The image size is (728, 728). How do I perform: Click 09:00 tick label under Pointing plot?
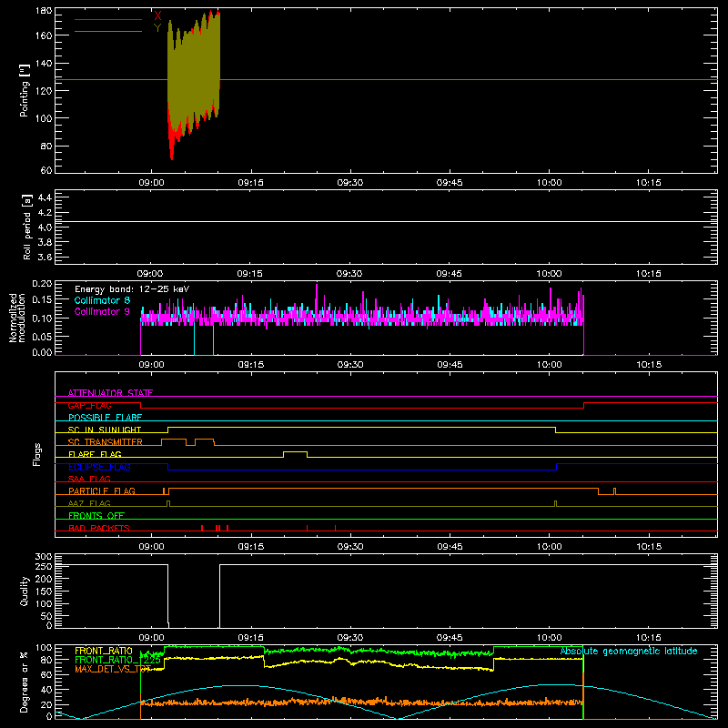pos(151,183)
